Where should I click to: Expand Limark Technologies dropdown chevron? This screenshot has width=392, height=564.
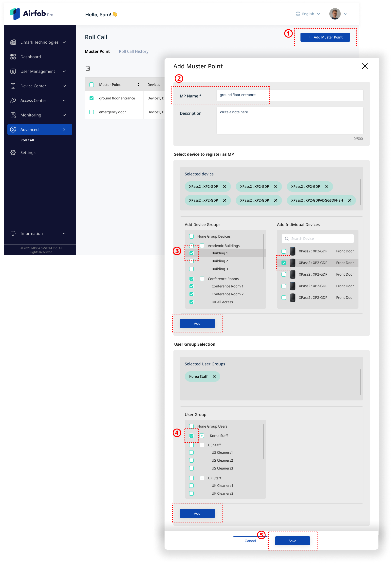point(64,42)
